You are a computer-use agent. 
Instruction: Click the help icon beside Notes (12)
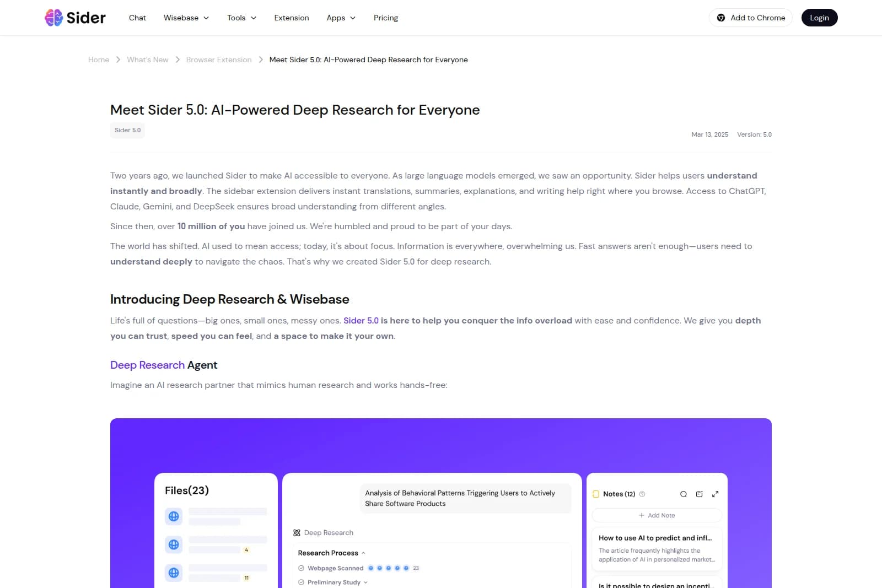[642, 494]
